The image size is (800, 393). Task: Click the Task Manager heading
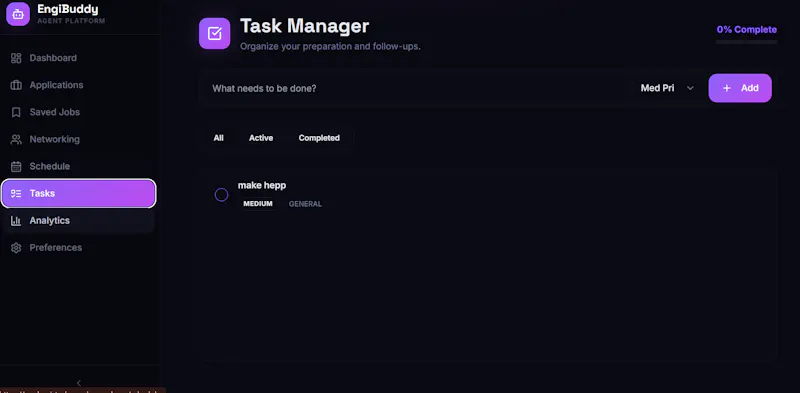pyautogui.click(x=305, y=26)
